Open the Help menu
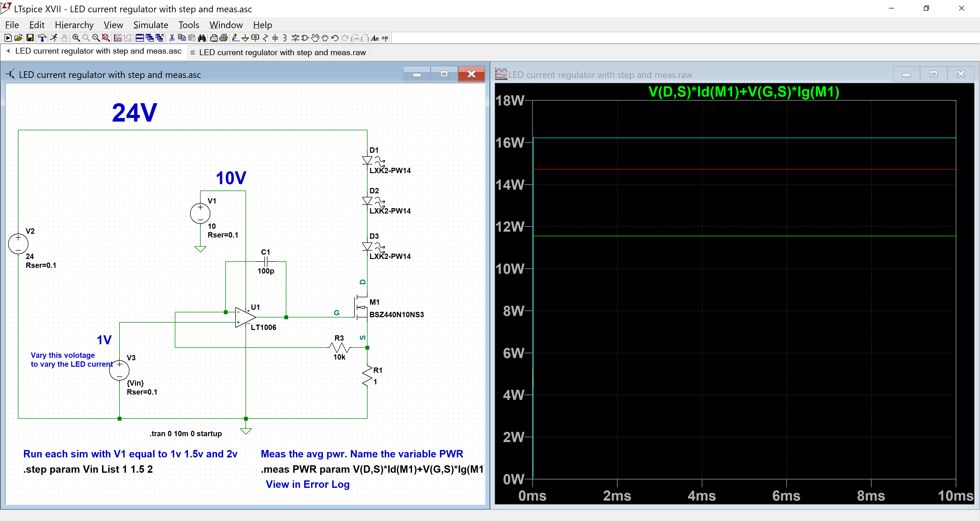The width and height of the screenshot is (980, 521). pos(263,25)
